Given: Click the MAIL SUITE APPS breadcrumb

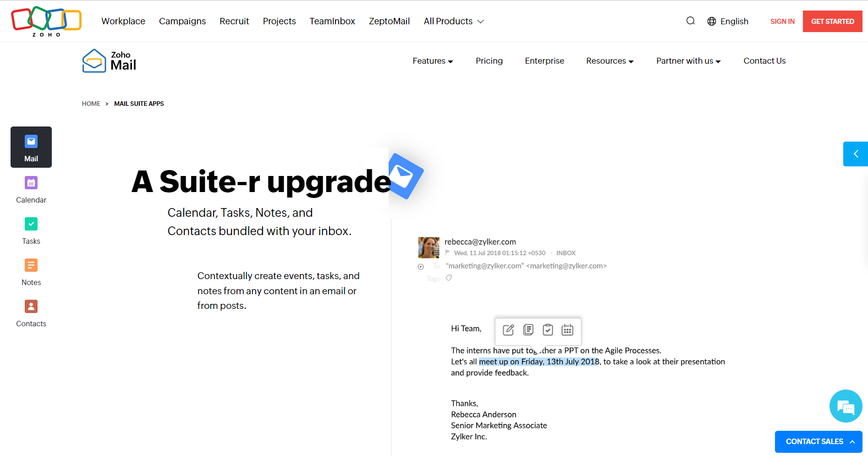Looking at the screenshot, I should 139,104.
